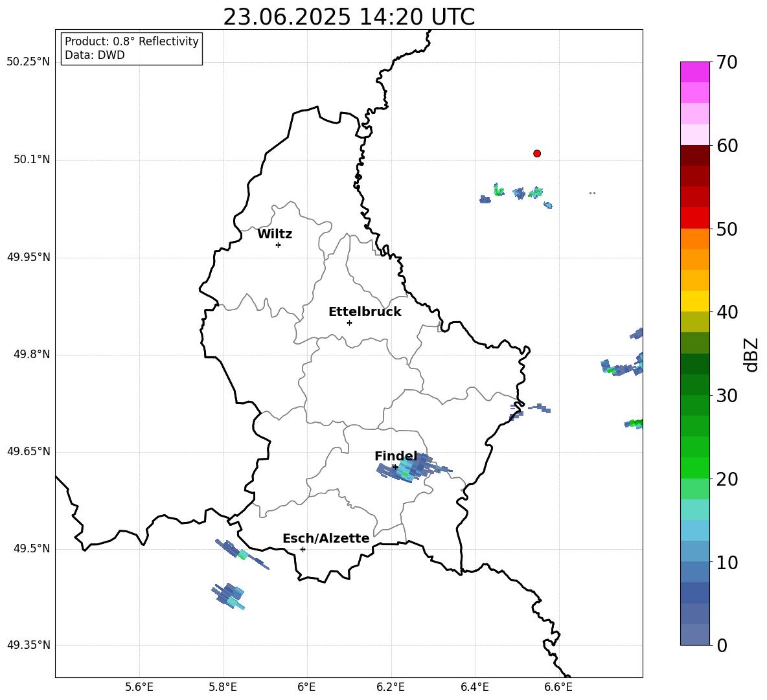Click the 6°E longitude label

[x=306, y=687]
